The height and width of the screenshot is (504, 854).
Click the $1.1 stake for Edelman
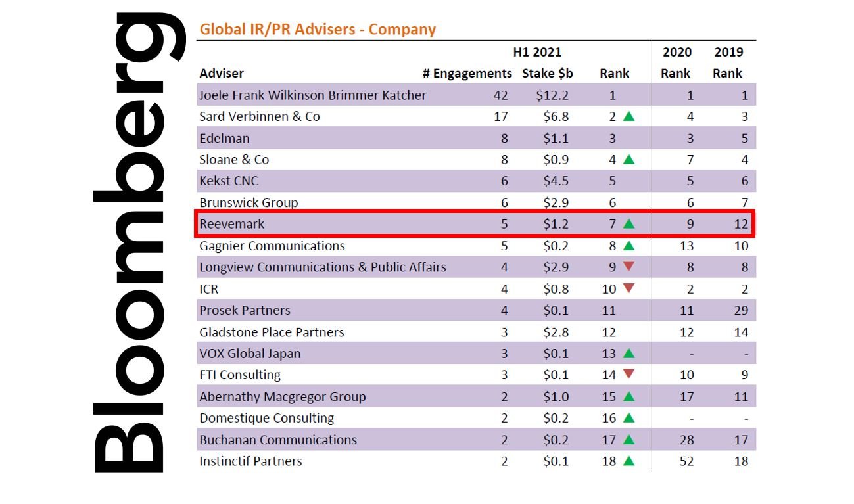[x=556, y=138]
